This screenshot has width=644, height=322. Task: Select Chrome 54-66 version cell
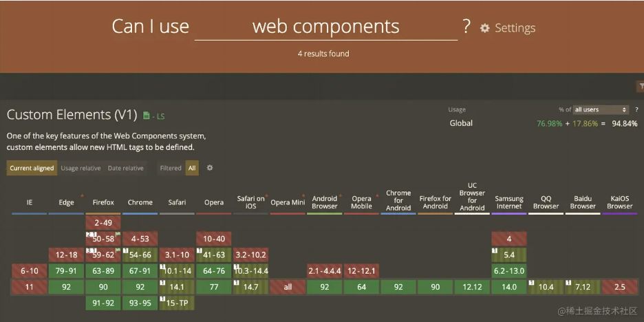(x=140, y=255)
